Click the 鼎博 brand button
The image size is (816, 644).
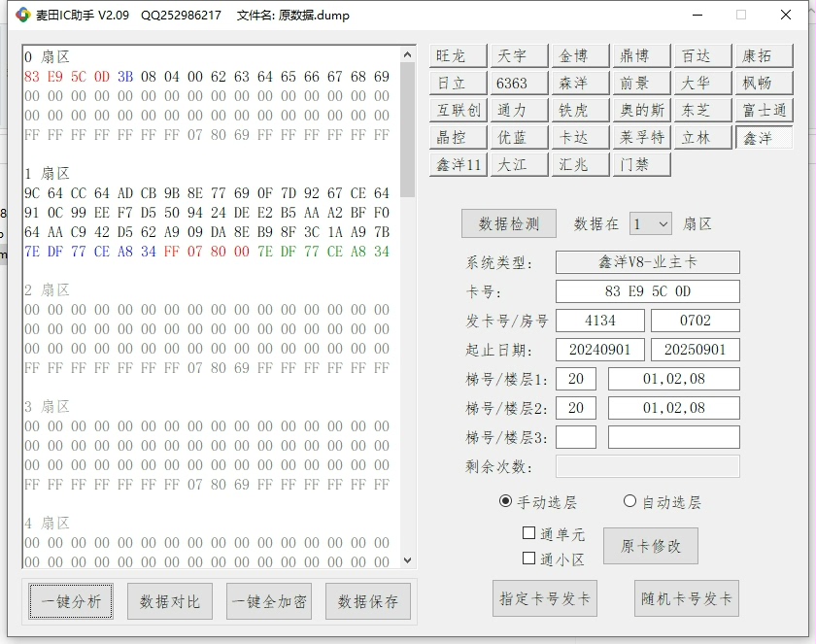pos(642,55)
